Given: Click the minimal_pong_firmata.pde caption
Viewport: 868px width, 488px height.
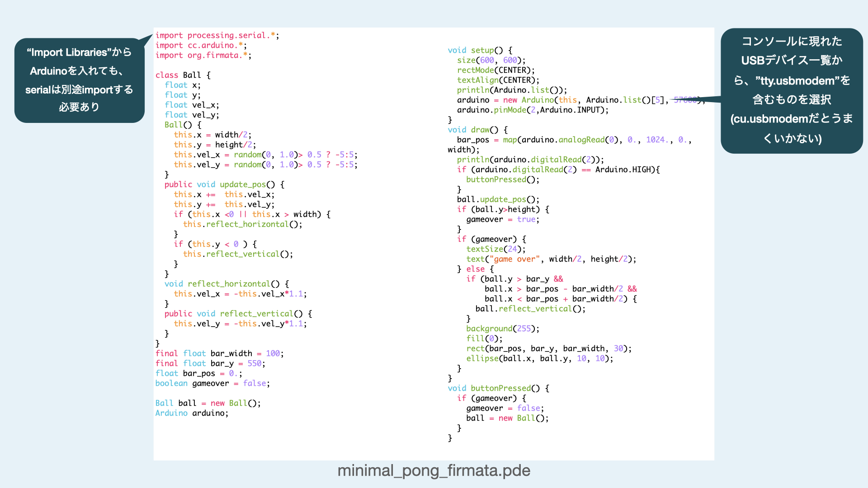Looking at the screenshot, I should 434,470.
